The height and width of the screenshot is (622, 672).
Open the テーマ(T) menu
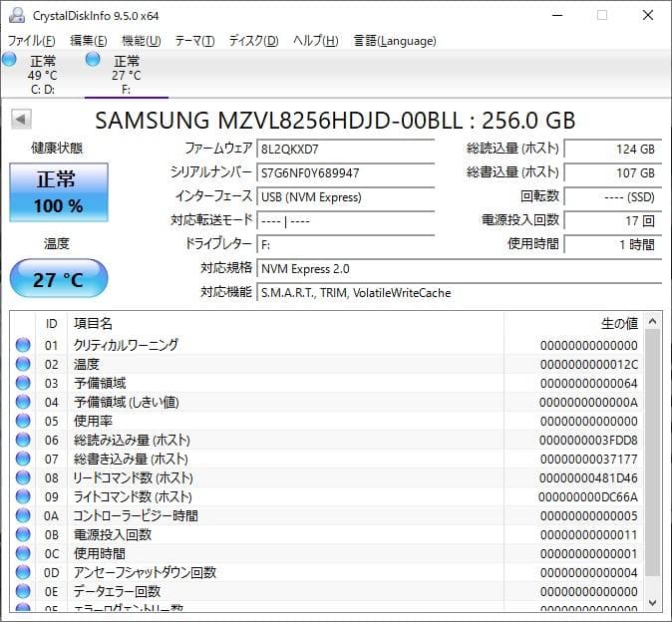click(x=194, y=41)
